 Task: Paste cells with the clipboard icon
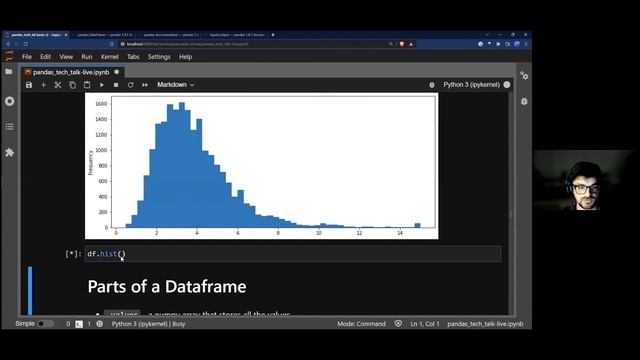coord(87,85)
